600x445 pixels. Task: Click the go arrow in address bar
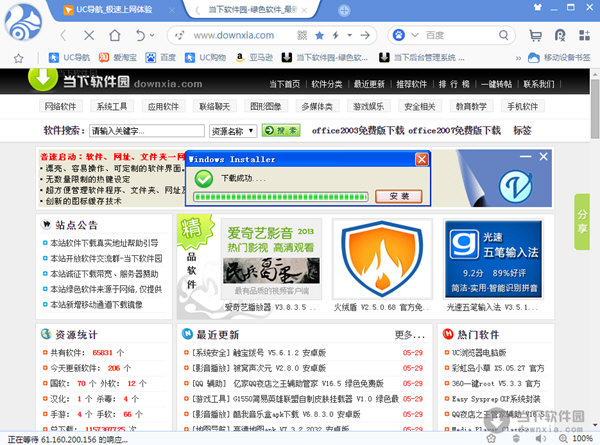pos(365,36)
